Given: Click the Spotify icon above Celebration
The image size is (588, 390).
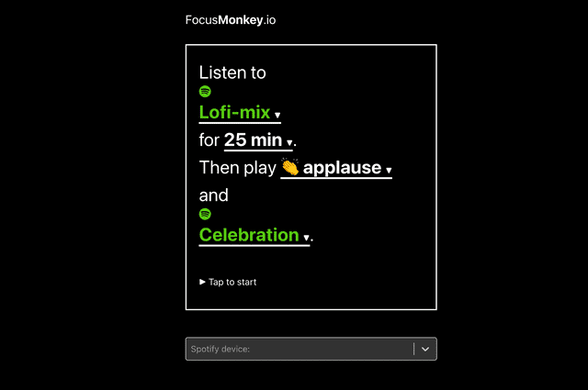Looking at the screenshot, I should pyautogui.click(x=205, y=214).
